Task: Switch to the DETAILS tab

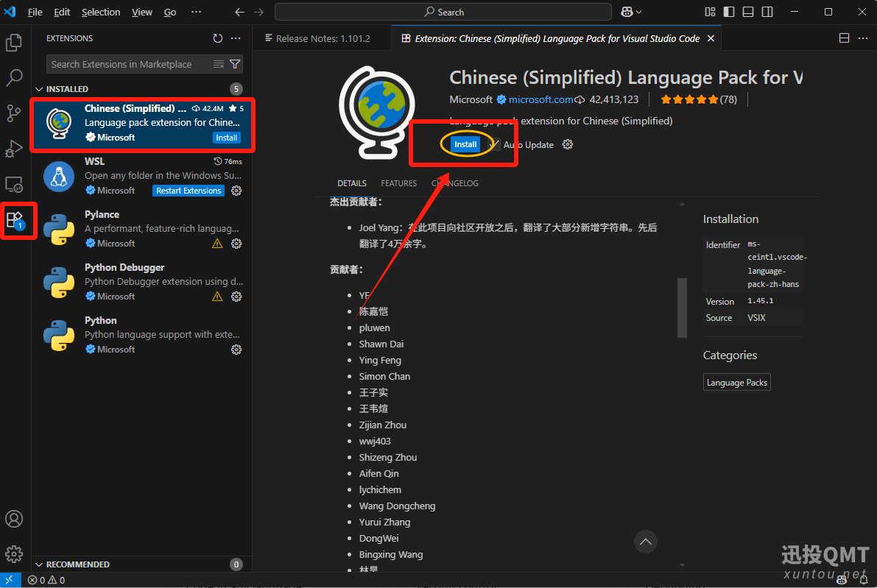Action: click(352, 183)
